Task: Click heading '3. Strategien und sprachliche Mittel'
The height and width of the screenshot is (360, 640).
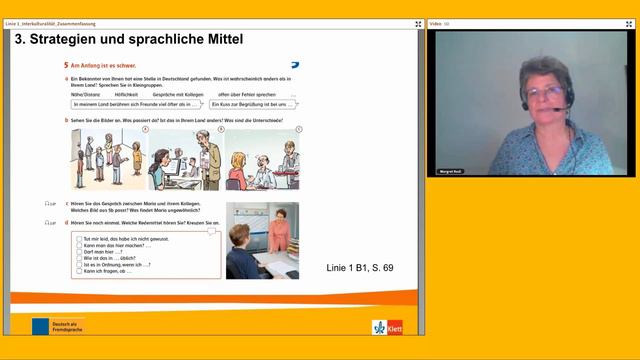Action: point(129,39)
